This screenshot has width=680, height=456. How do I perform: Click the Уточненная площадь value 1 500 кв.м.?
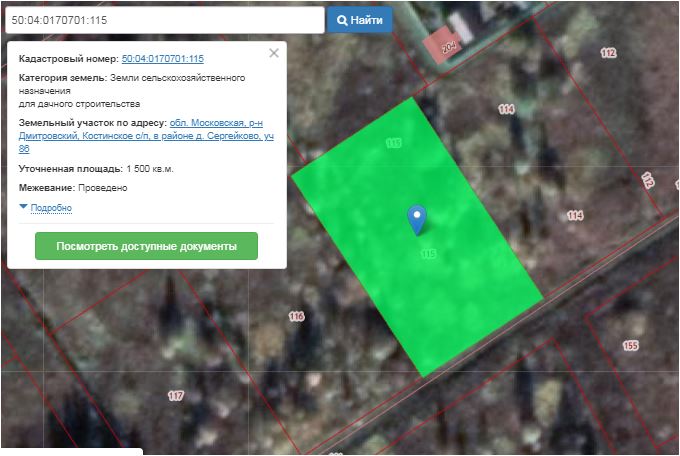[149, 168]
